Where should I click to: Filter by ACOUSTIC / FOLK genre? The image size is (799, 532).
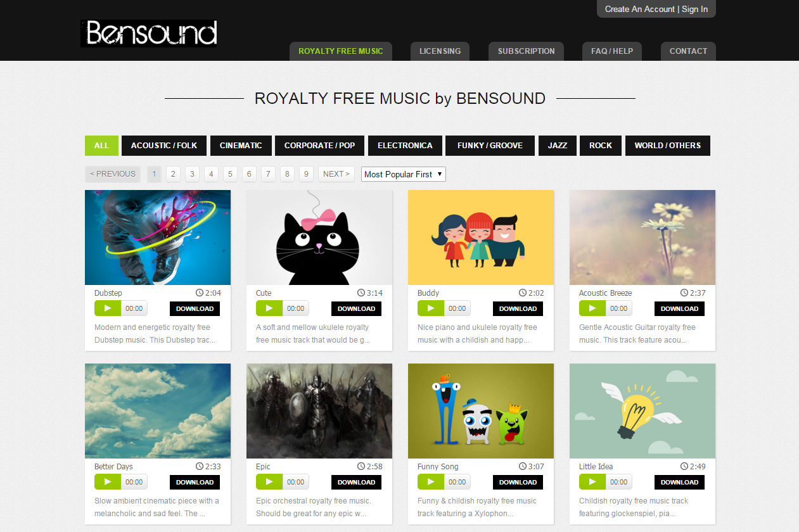(164, 146)
